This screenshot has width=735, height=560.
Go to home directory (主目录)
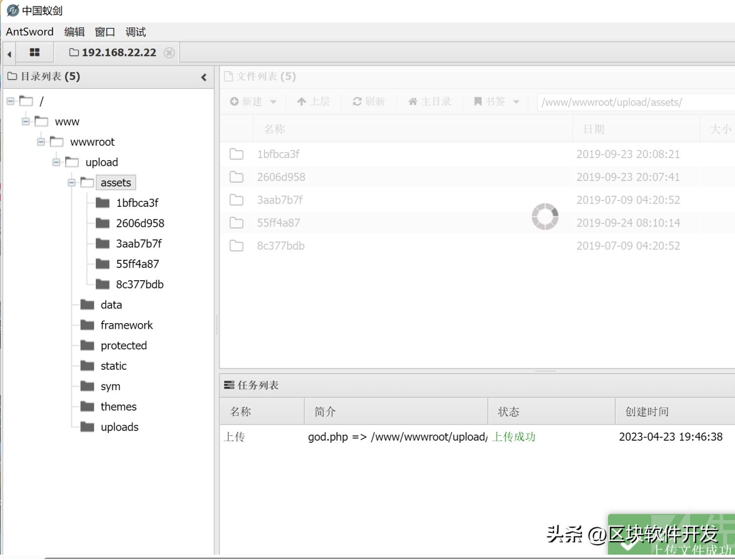tap(429, 101)
